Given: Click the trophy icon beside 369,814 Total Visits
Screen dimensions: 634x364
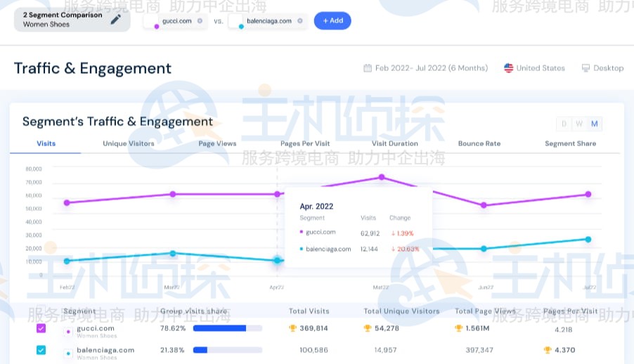Looking at the screenshot, I should click(x=293, y=328).
